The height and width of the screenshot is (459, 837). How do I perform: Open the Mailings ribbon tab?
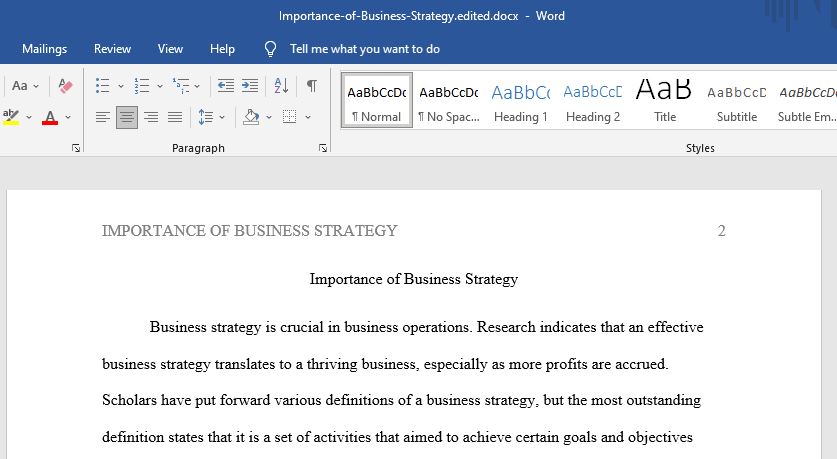click(x=44, y=49)
